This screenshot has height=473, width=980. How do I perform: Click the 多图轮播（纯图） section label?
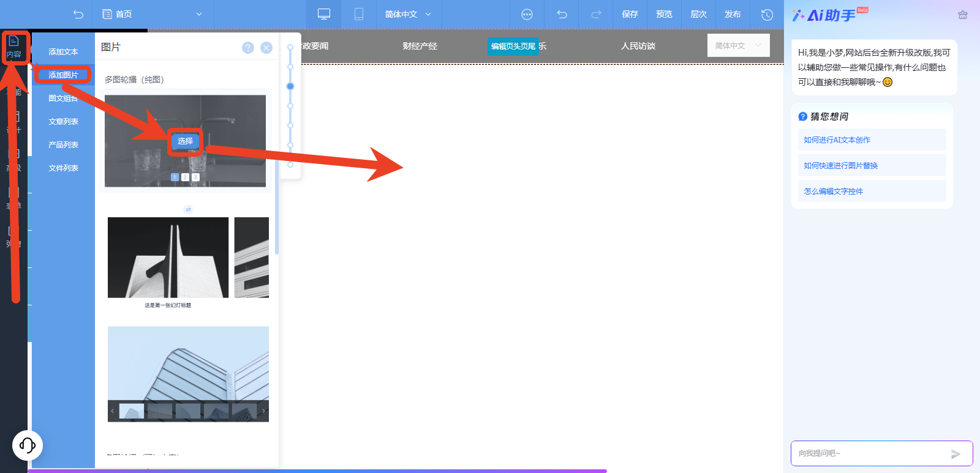[134, 80]
